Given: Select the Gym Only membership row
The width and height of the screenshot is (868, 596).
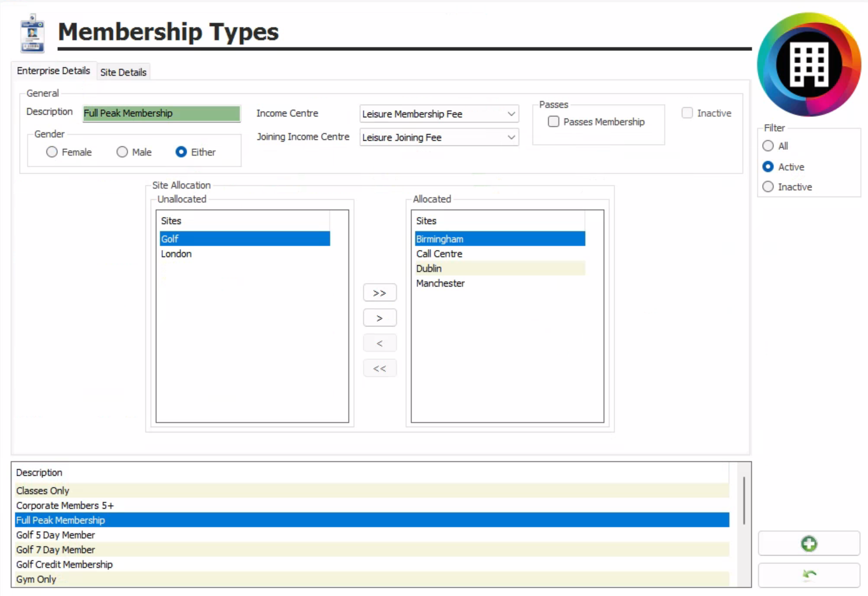Looking at the screenshot, I should coord(372,579).
